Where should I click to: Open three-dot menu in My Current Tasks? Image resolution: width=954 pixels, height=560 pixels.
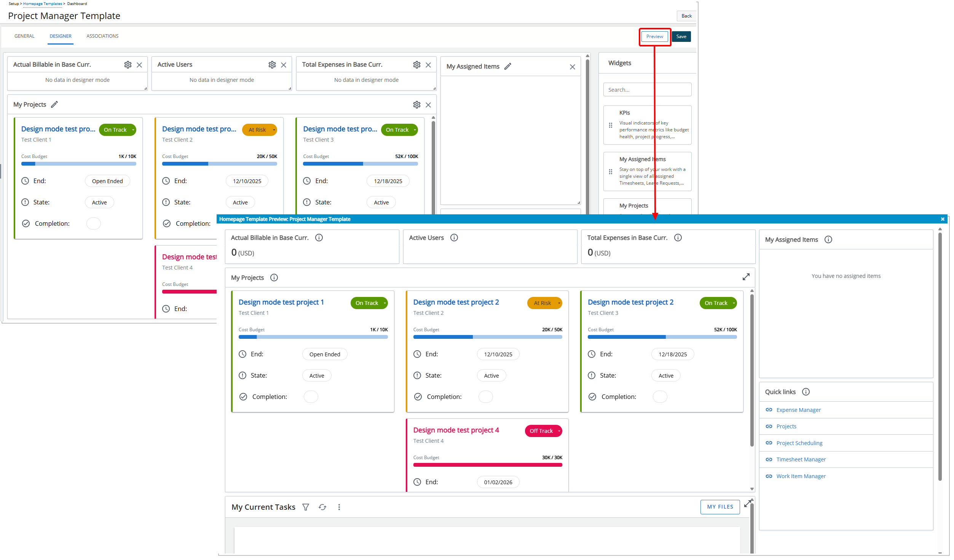pos(339,507)
